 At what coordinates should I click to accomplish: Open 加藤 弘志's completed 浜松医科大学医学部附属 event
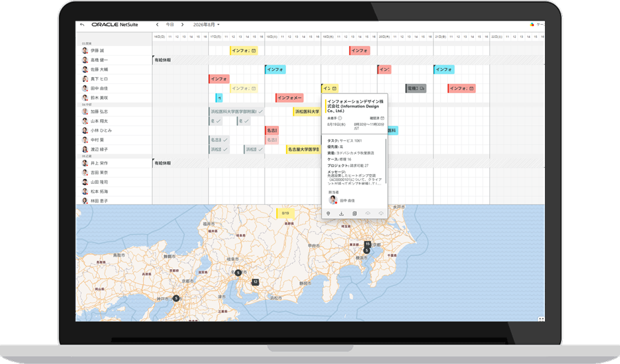tap(236, 111)
